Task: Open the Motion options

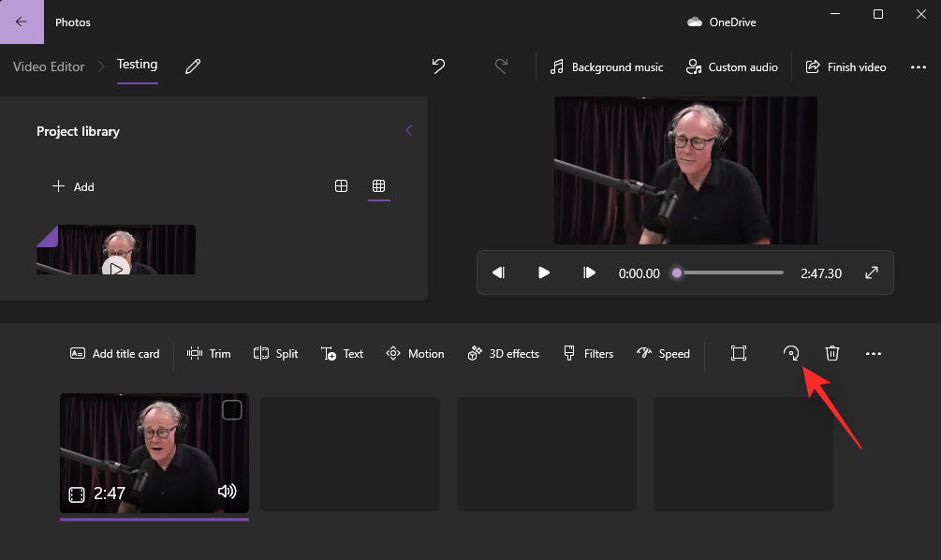Action: pos(415,354)
